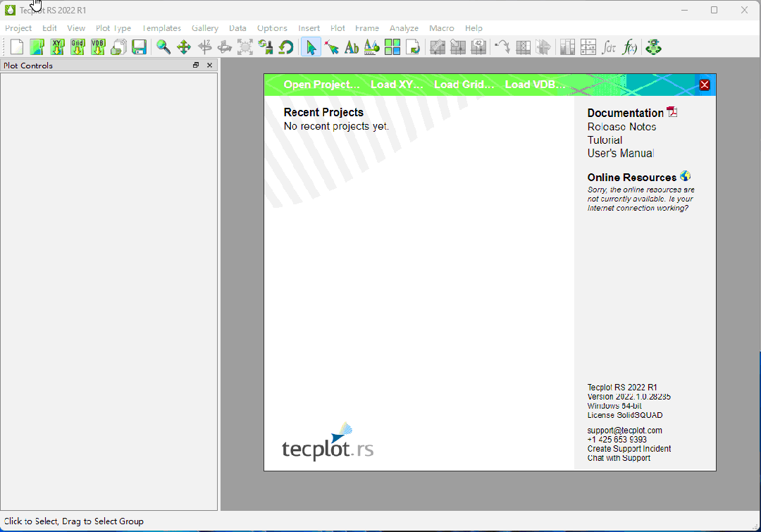Select the arrow Selector tool
Image resolution: width=761 pixels, height=532 pixels.
coord(311,47)
